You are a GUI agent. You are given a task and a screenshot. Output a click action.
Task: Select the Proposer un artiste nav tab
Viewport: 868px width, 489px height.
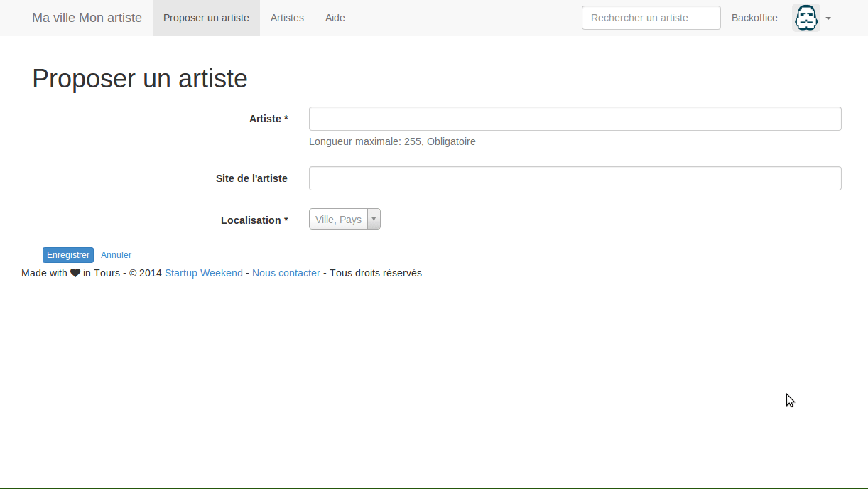(x=206, y=18)
